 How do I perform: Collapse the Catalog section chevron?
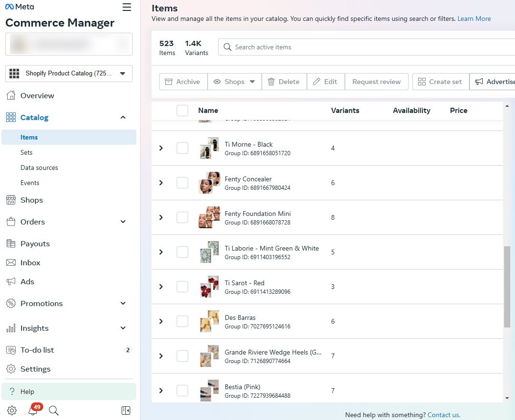(123, 118)
